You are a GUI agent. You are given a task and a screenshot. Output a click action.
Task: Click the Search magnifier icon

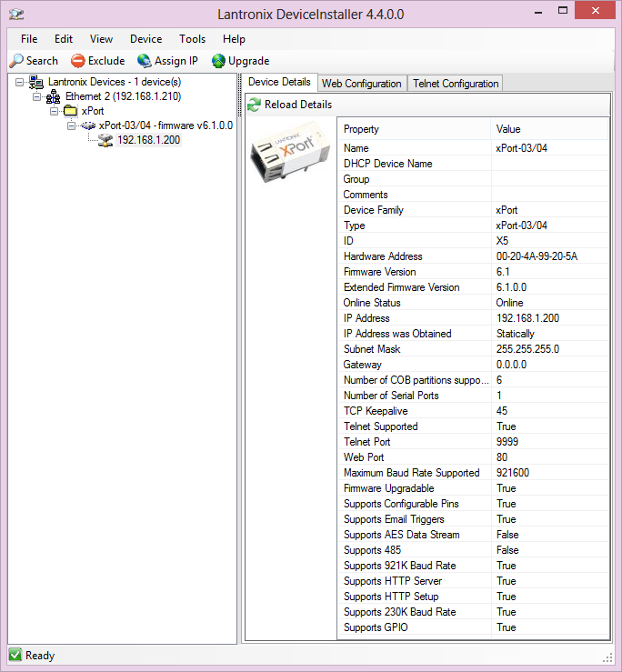coord(16,61)
